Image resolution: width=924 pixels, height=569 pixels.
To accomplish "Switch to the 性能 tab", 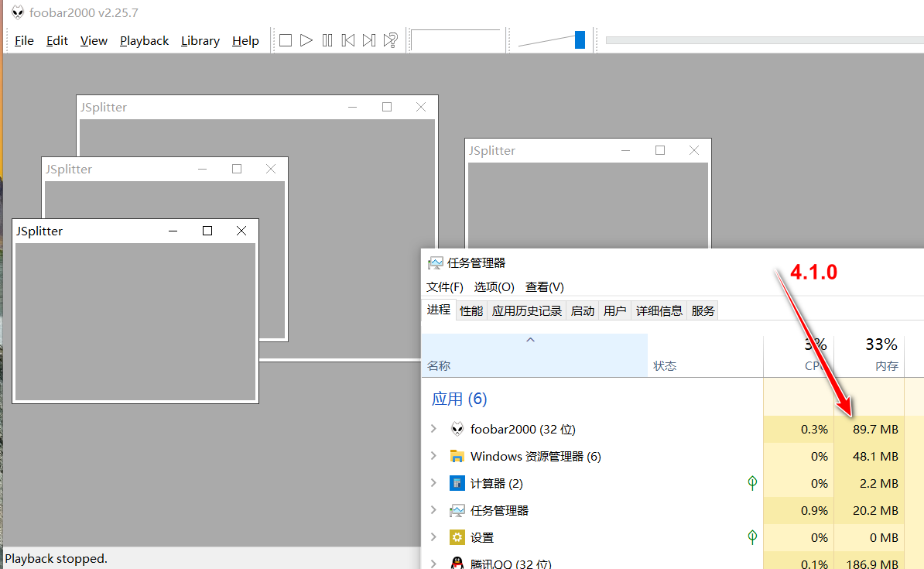I will coord(471,310).
